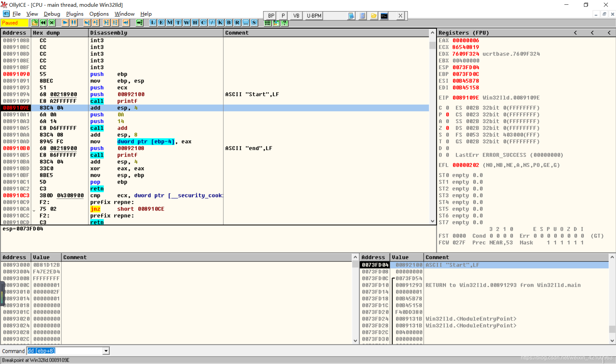The width and height of the screenshot is (616, 364).
Task: Switch to CPU window (C button)
Action: pyautogui.click(x=203, y=23)
